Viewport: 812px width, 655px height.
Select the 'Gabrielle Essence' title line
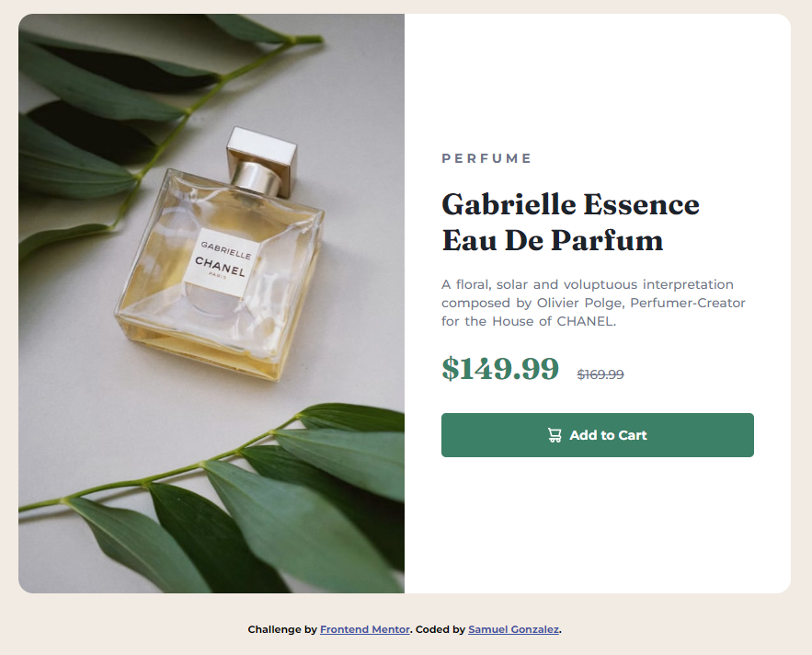570,204
